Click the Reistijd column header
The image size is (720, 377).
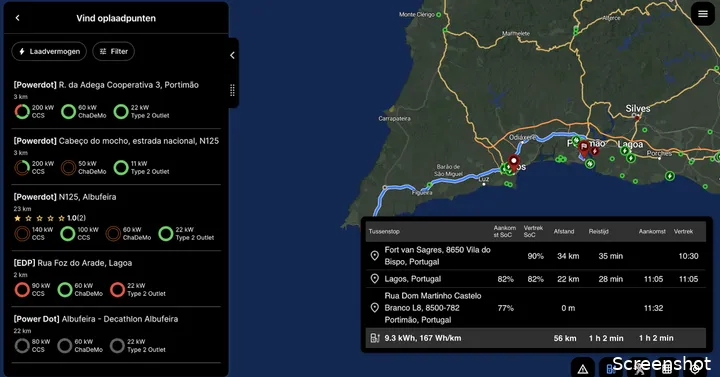pyautogui.click(x=599, y=231)
